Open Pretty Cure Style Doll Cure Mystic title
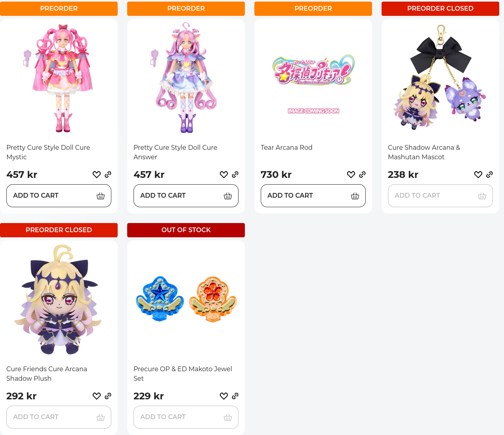This screenshot has height=435, width=504. coord(48,152)
